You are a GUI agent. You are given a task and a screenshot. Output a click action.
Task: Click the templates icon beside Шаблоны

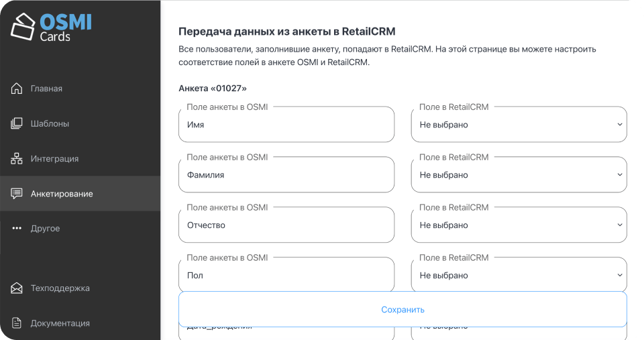tap(17, 123)
